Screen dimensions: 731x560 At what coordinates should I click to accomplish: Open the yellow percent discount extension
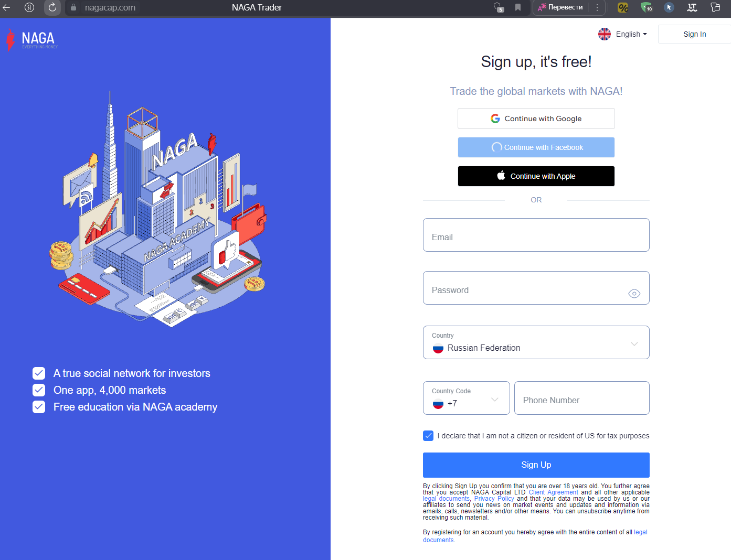(623, 7)
